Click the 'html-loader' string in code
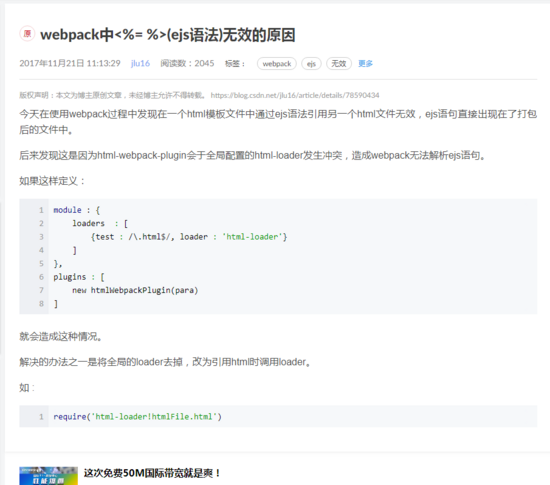The height and width of the screenshot is (485, 550). point(252,237)
